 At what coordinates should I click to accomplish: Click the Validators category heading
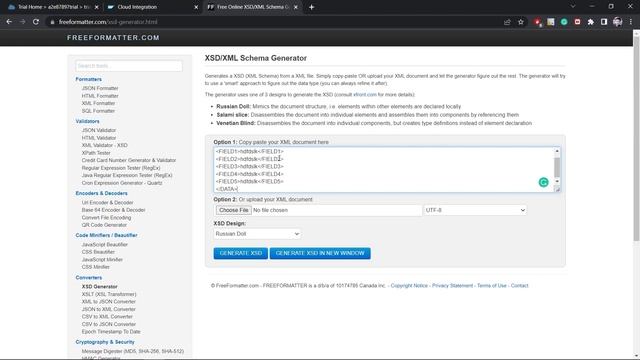tap(87, 121)
